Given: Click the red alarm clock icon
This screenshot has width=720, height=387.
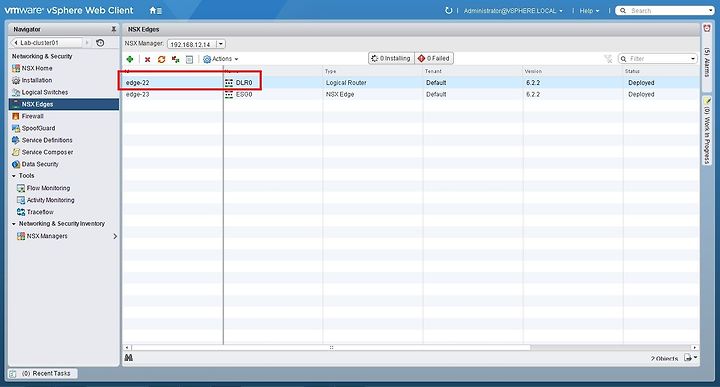Looking at the screenshot, I should click(707, 28).
